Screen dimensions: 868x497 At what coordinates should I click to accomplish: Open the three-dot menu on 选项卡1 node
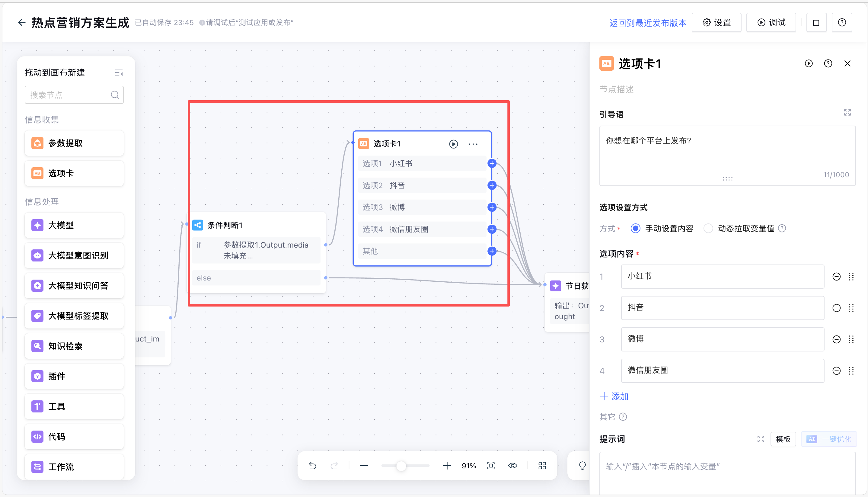pos(473,144)
